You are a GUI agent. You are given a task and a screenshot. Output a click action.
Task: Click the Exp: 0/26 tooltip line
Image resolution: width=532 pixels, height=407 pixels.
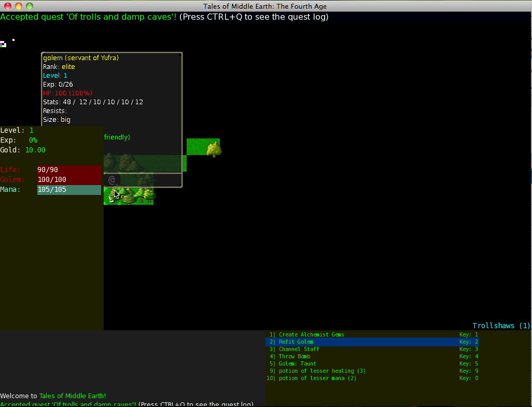pyautogui.click(x=58, y=85)
